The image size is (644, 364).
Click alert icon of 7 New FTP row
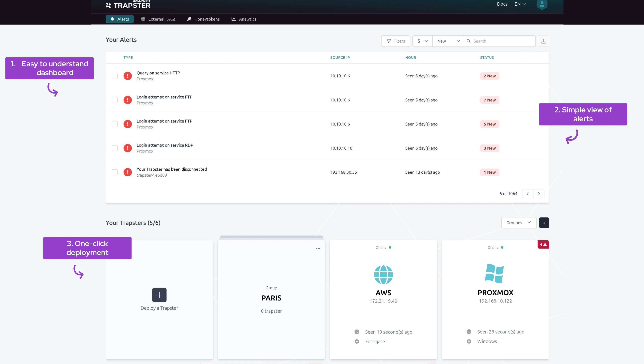click(127, 100)
